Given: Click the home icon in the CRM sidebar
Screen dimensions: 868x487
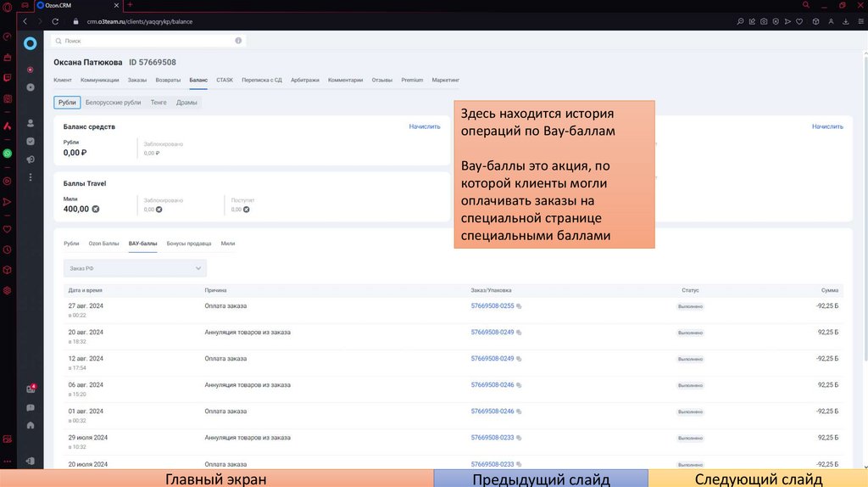Looking at the screenshot, I should 31,426.
